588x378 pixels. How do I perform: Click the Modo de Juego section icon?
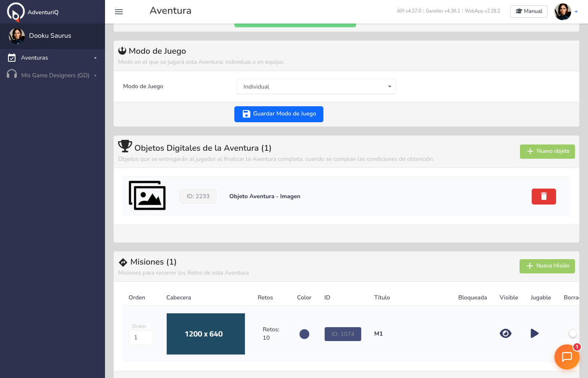(x=122, y=51)
